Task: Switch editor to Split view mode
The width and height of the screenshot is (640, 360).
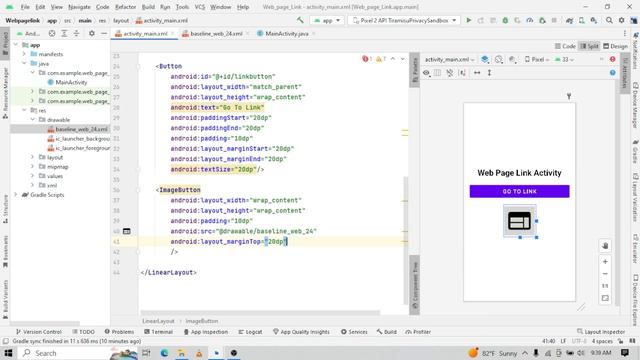Action: 589,46
